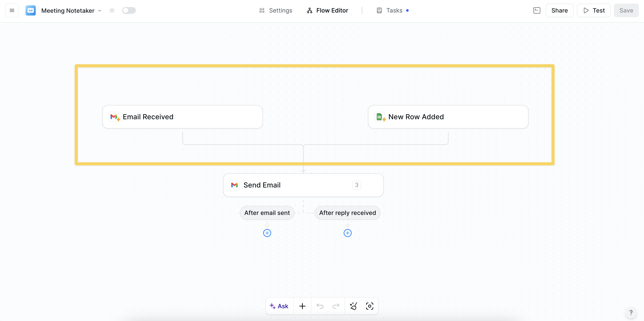Screen dimensions: 644x321
Task: Click the Google Sheets icon on New Row Added
Action: pyautogui.click(x=380, y=117)
